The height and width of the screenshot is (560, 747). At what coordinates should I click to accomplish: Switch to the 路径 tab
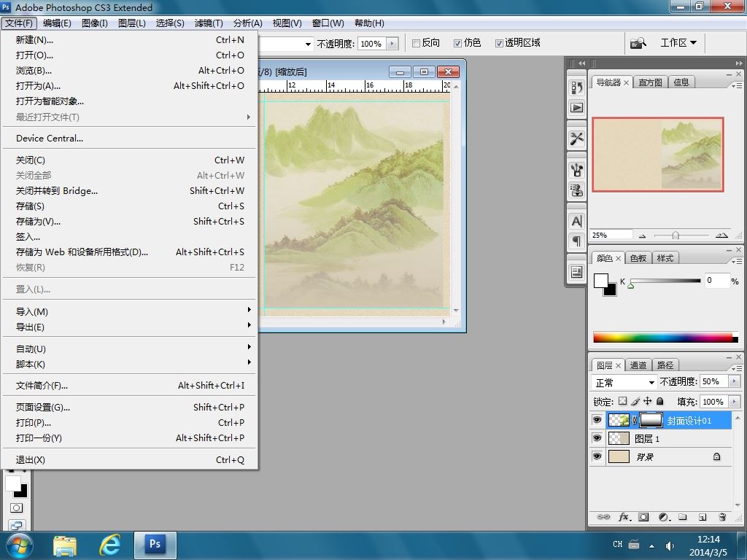coord(665,365)
